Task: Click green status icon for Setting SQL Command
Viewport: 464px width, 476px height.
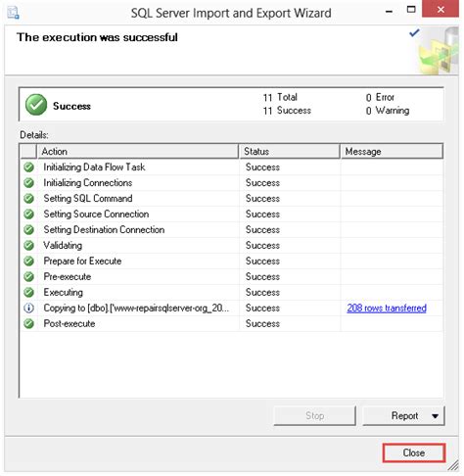Action: tap(28, 199)
